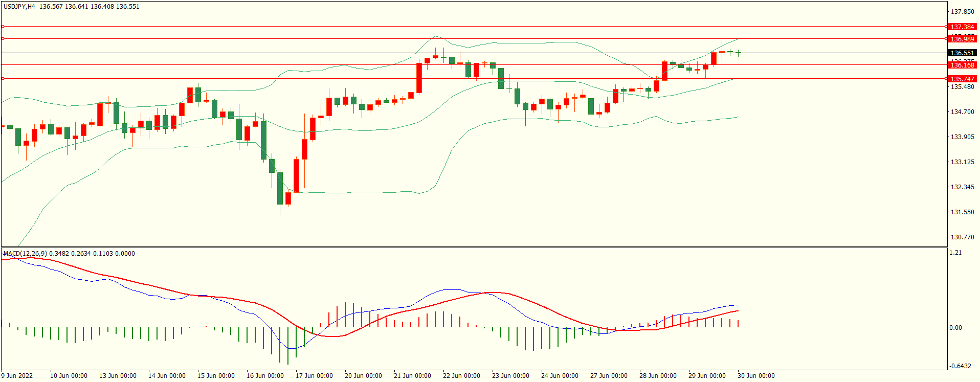Grab the left handle of the 136.989 line
Screen dimensions: 980x382
click(3, 38)
